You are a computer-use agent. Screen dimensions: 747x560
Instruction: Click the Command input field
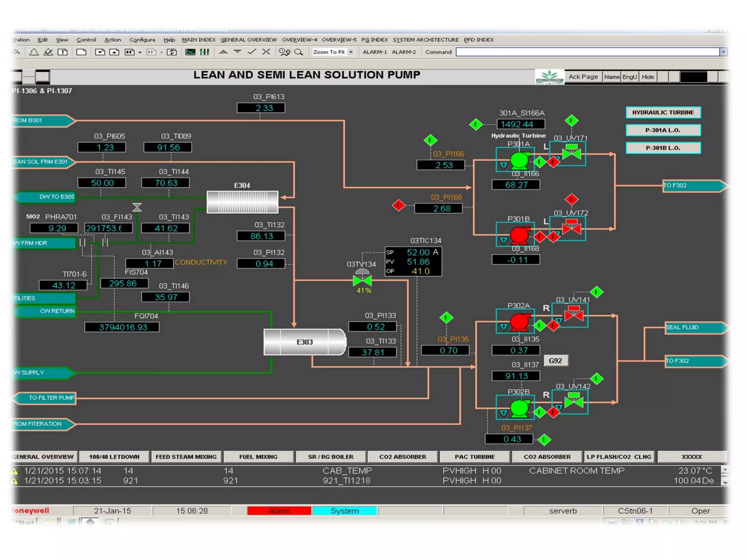point(587,52)
